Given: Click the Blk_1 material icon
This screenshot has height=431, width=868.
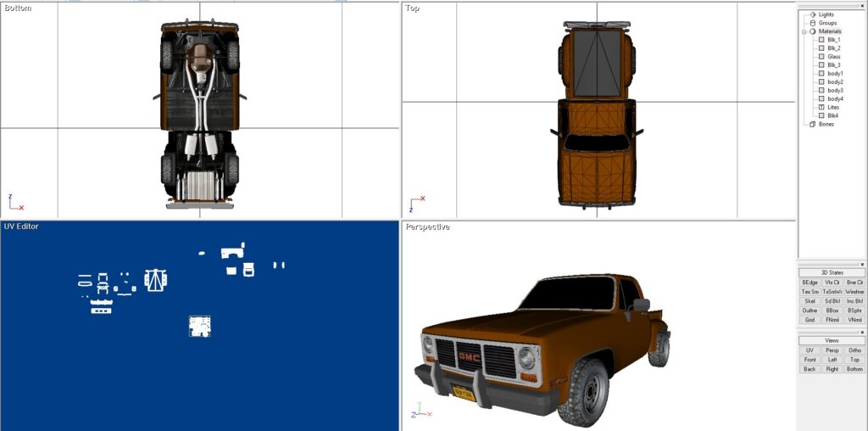Looking at the screenshot, I should pos(821,40).
